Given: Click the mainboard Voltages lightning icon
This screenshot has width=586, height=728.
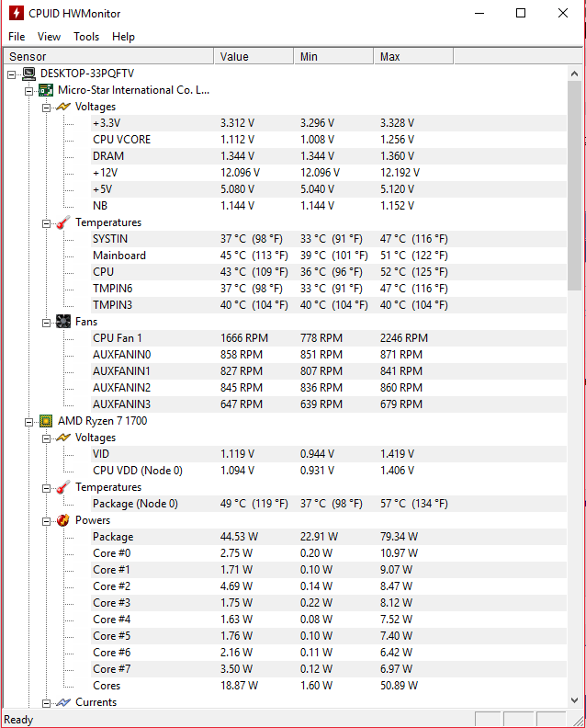Looking at the screenshot, I should 63,107.
